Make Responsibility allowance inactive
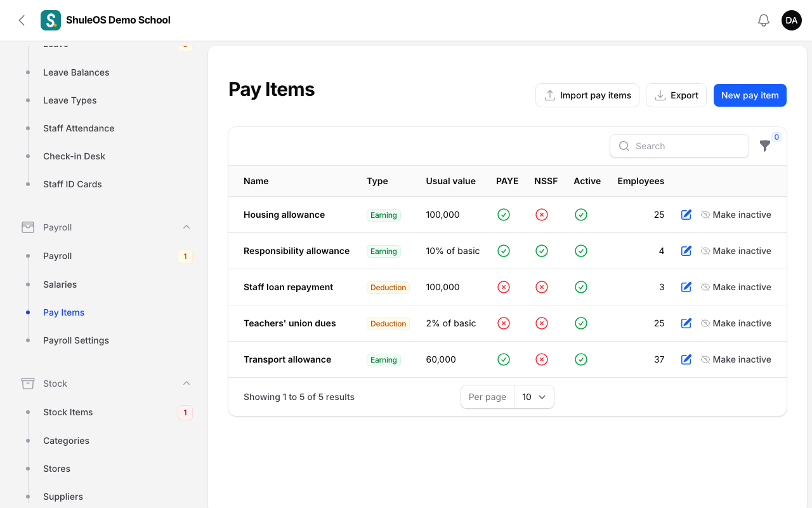The width and height of the screenshot is (812, 508). coord(736,251)
